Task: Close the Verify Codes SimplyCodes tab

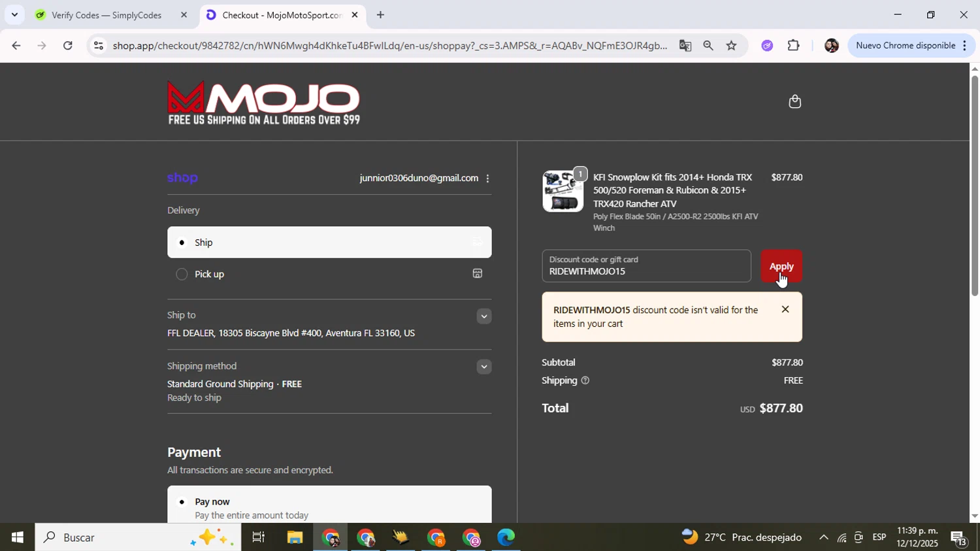Action: pos(184,15)
